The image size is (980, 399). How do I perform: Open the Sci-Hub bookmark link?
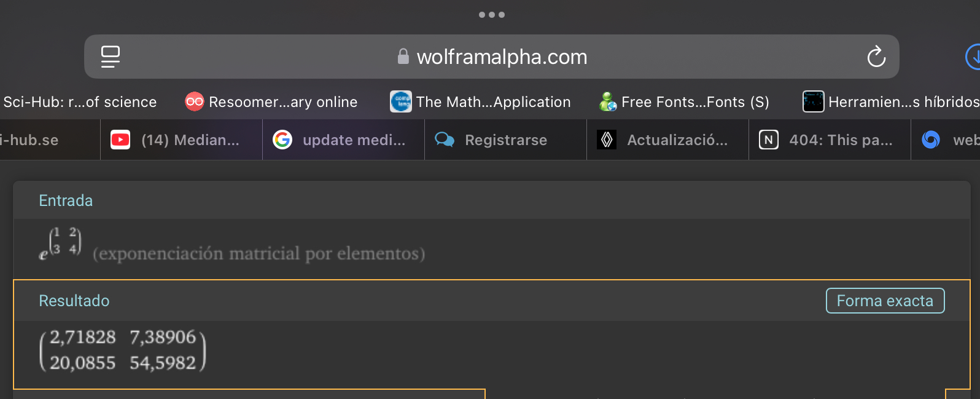[80, 102]
